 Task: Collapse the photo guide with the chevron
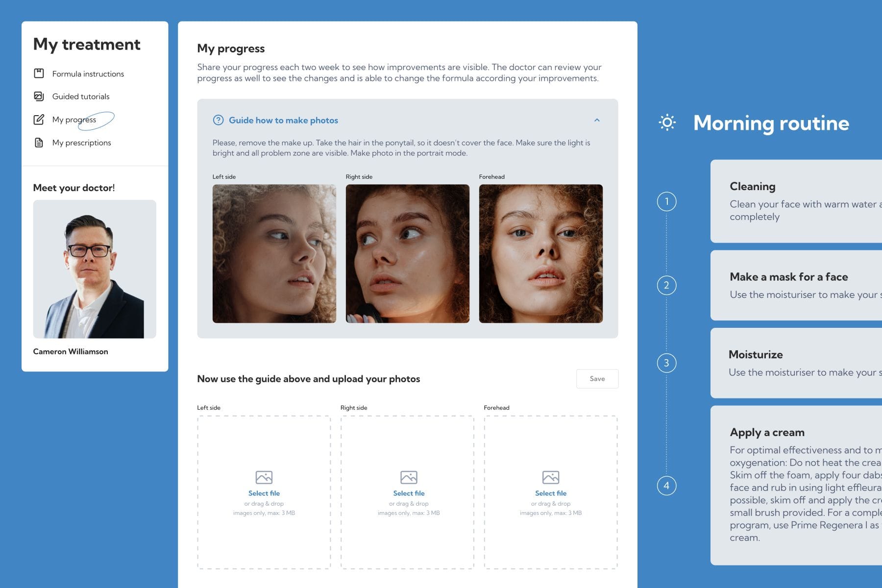(597, 120)
